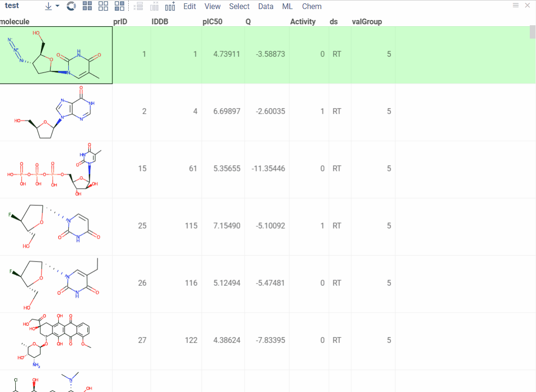Click pIC50 cell 7.15490
Viewport: 536px width, 392px height.
pyautogui.click(x=227, y=226)
